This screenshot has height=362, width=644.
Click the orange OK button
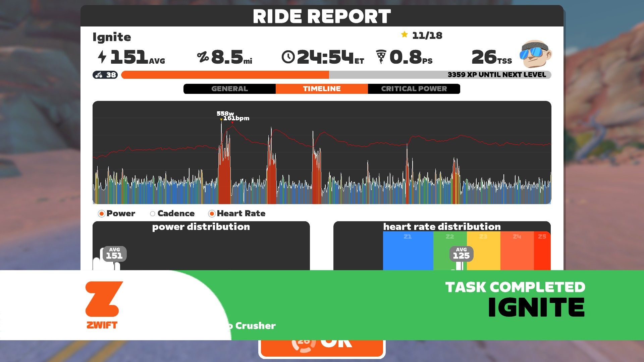[322, 348]
